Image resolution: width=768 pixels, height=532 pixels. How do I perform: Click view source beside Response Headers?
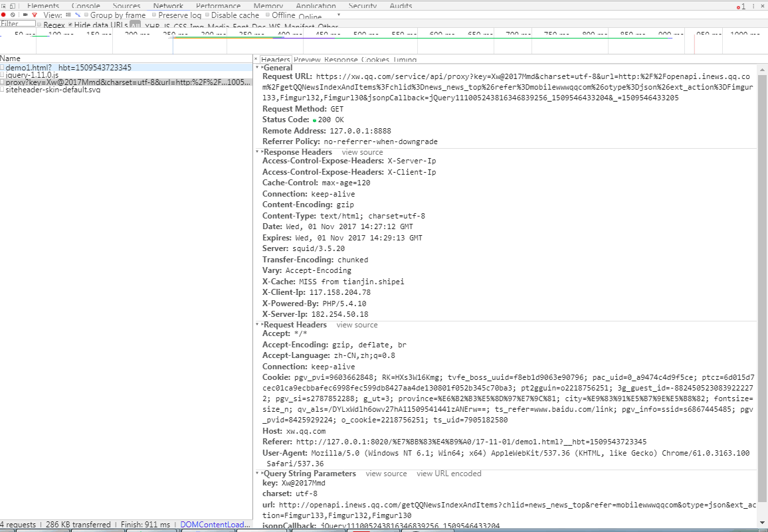363,152
